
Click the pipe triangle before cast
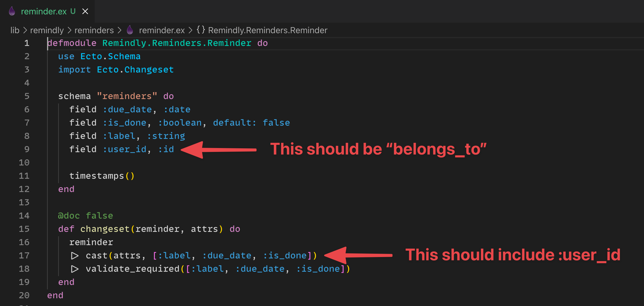[74, 255]
